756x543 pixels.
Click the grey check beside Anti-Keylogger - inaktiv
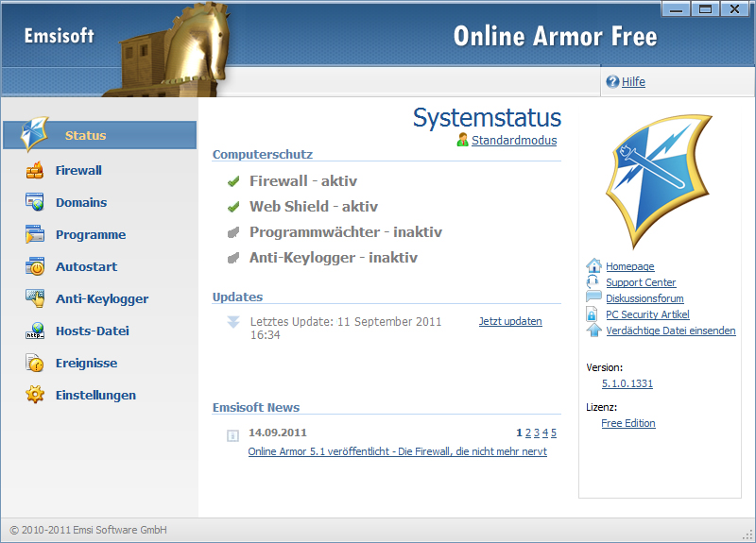233,258
